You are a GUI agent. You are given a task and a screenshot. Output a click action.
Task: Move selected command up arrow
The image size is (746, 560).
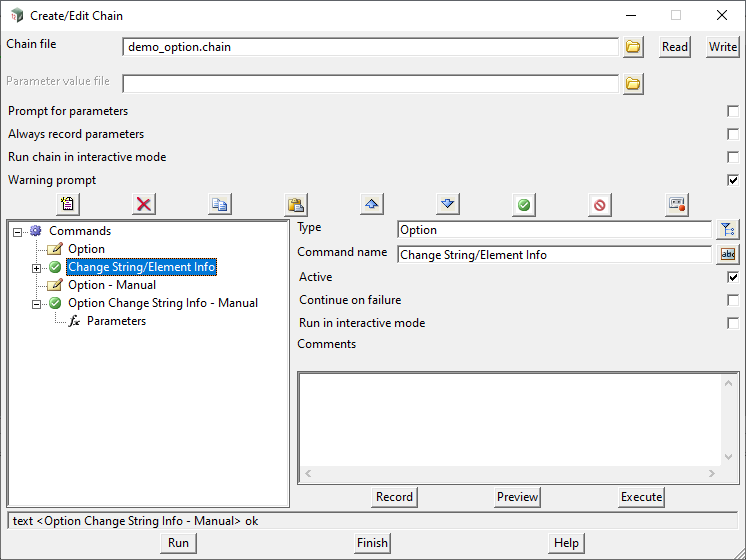[x=372, y=205]
